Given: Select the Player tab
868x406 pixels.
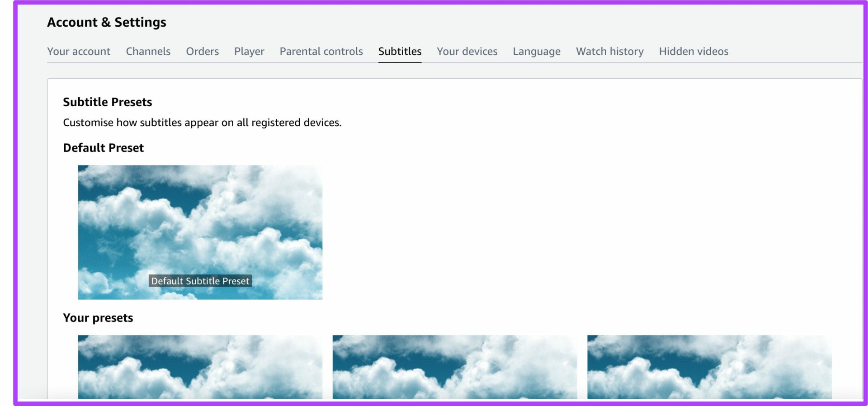Looking at the screenshot, I should click(249, 51).
